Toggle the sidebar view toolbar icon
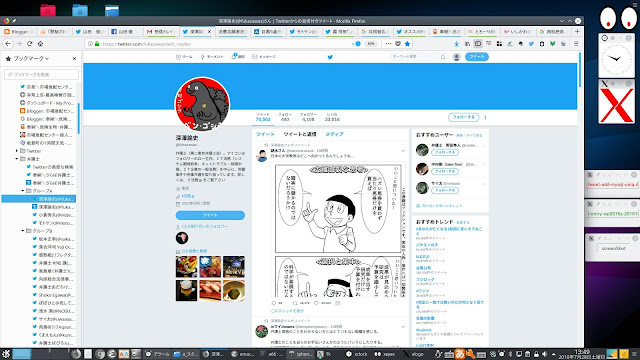This screenshot has width=640, height=360. pos(478,44)
